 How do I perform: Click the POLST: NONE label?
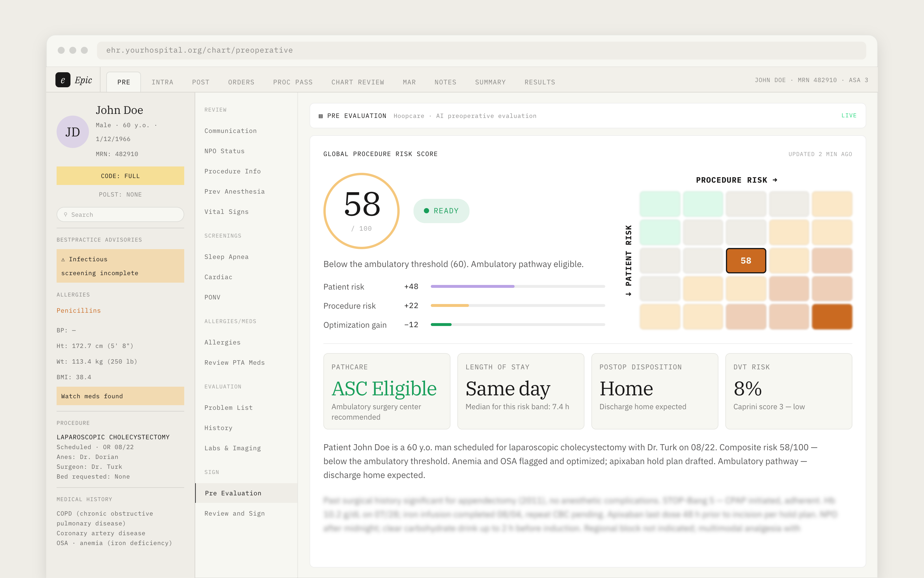point(120,194)
